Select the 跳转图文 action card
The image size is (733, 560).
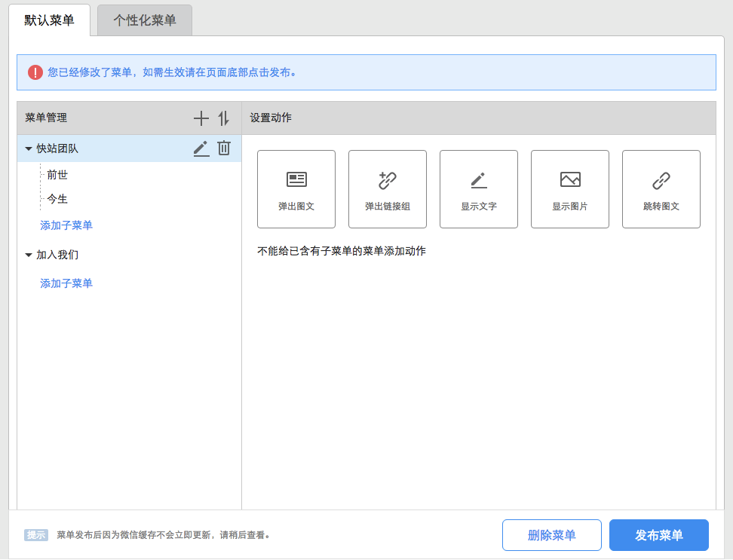tap(661, 189)
